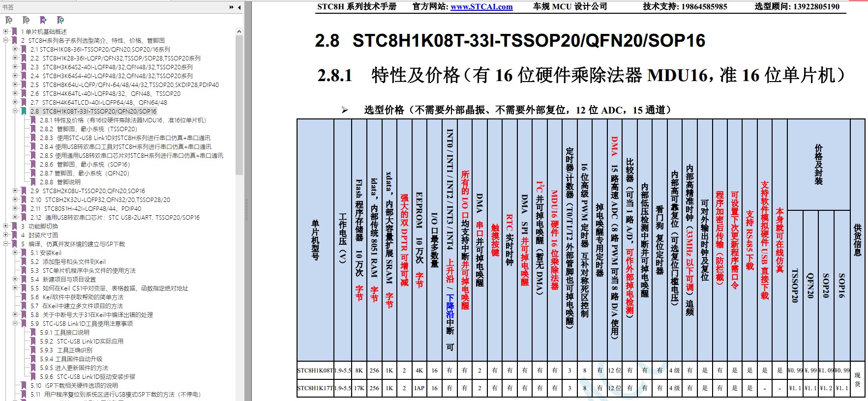The height and width of the screenshot is (401, 868).
Task: Open bookmark '2.8.5 使用通用USB转双串口芯片'
Action: pyautogui.click(x=131, y=155)
